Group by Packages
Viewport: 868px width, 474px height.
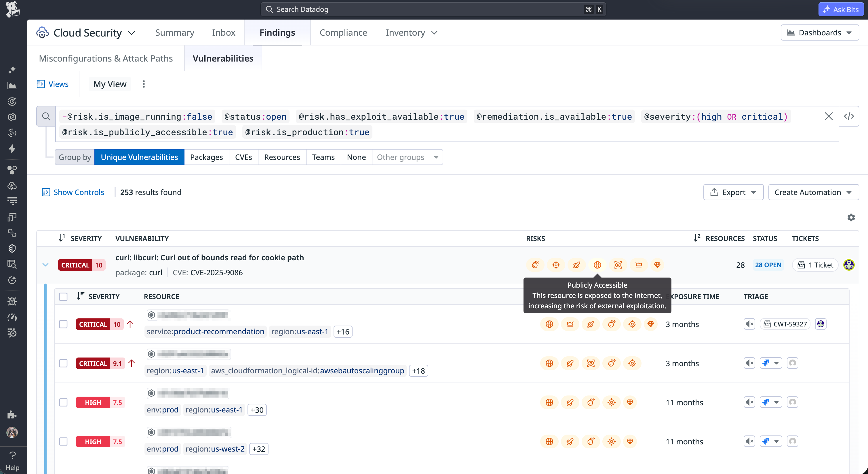coord(207,157)
